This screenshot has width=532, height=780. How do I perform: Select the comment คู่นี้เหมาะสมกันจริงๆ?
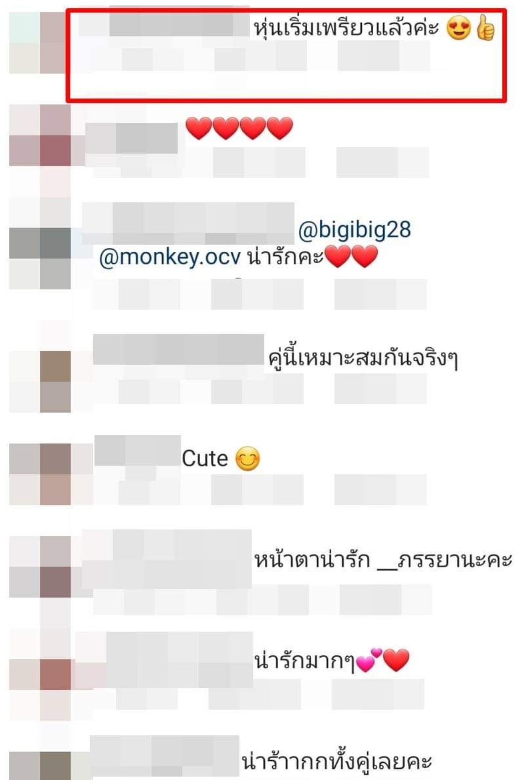[363, 358]
